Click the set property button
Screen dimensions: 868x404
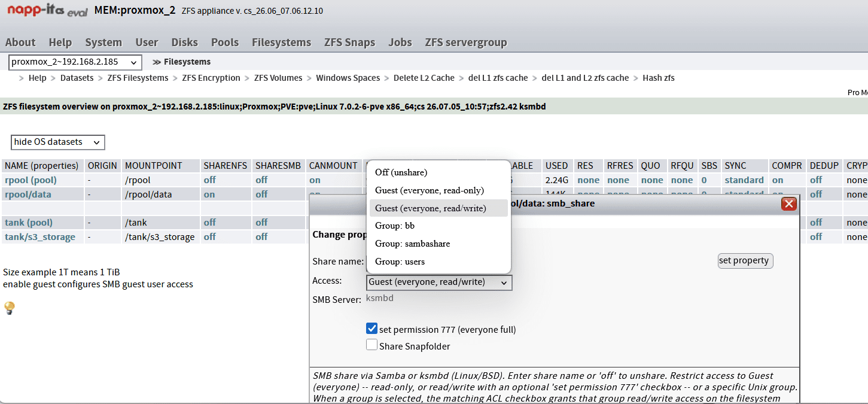[x=745, y=260]
